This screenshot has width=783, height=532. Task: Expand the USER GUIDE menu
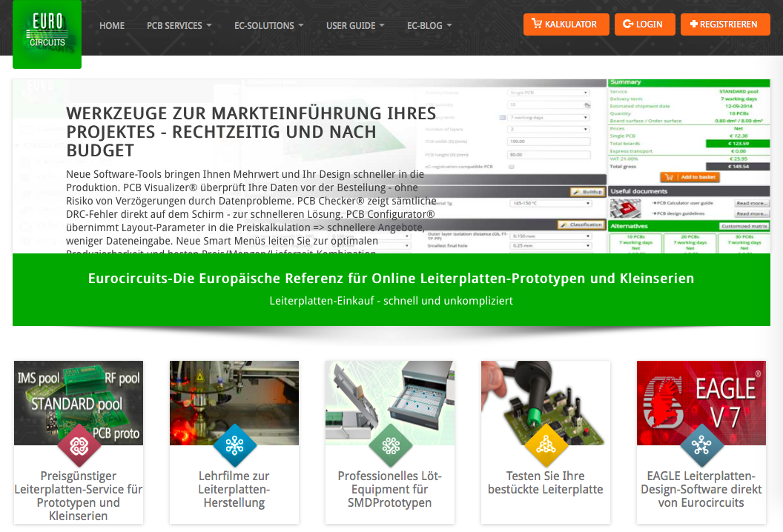(x=355, y=25)
